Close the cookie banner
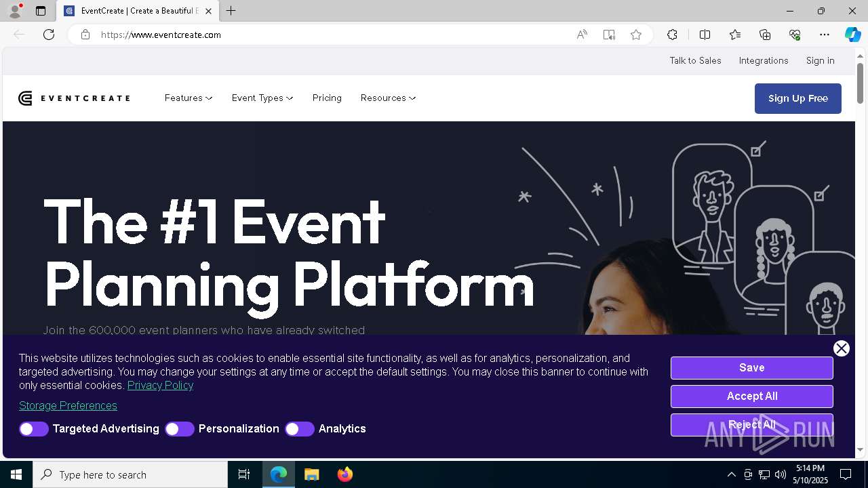This screenshot has height=488, width=868. (842, 348)
